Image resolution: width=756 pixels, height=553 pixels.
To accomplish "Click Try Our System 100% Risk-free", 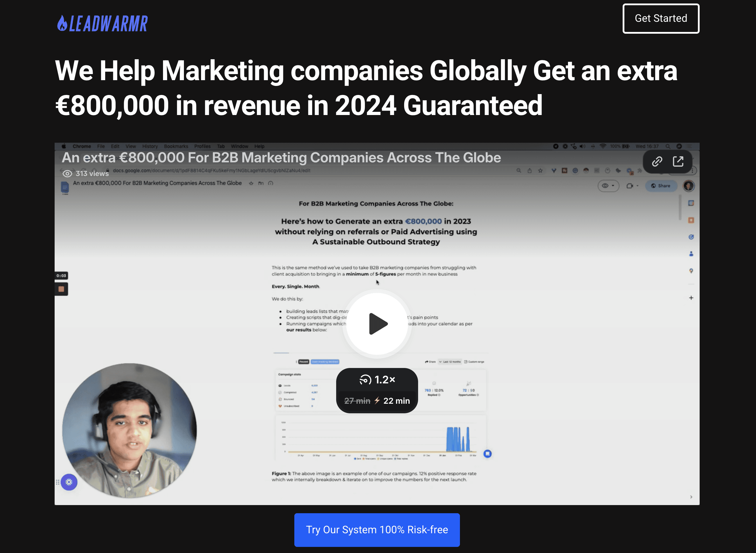I will click(x=377, y=529).
